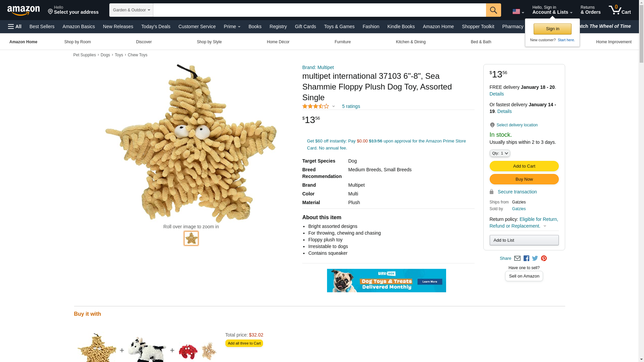The image size is (644, 362).
Task: Share via email envelope icon
Action: [x=517, y=258]
